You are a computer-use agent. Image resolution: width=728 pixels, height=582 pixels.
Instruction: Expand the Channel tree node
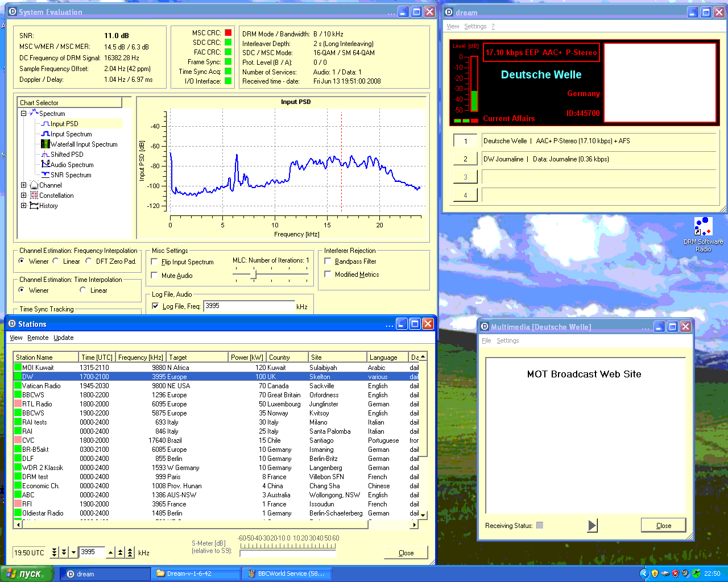click(23, 185)
